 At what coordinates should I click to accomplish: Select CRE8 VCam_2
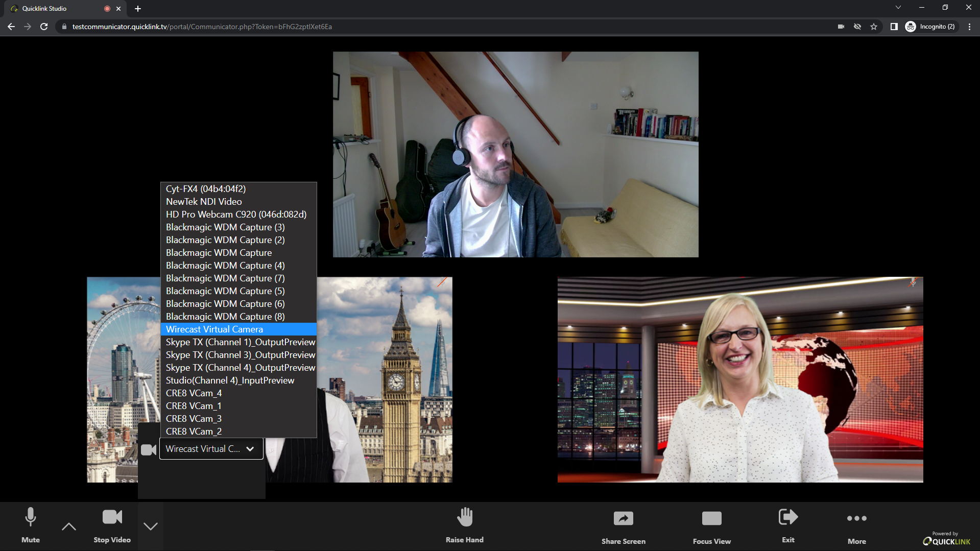(x=239, y=432)
